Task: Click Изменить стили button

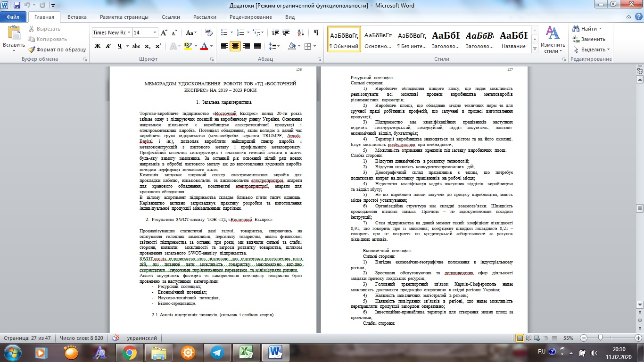Action: (x=553, y=40)
